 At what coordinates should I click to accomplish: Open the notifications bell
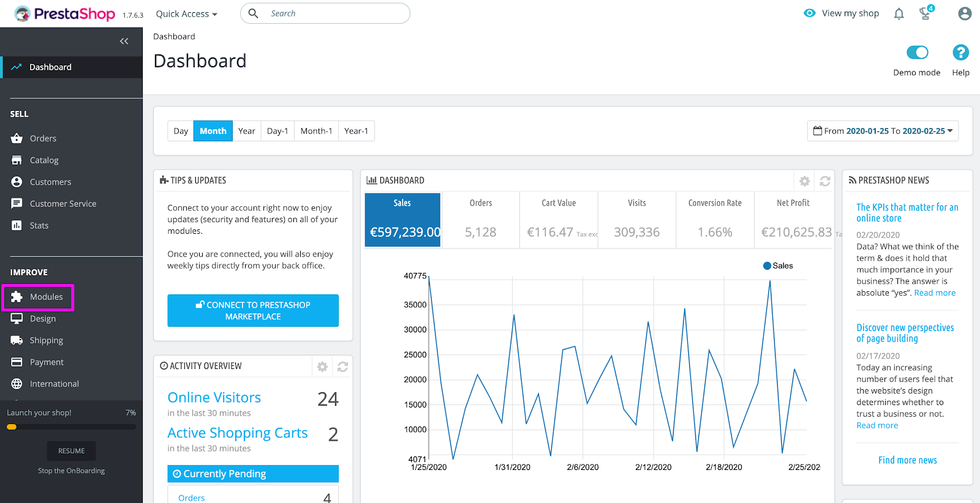pyautogui.click(x=899, y=13)
